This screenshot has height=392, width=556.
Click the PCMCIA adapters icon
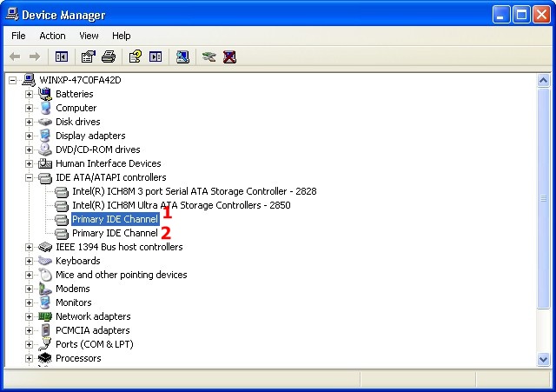(45, 330)
